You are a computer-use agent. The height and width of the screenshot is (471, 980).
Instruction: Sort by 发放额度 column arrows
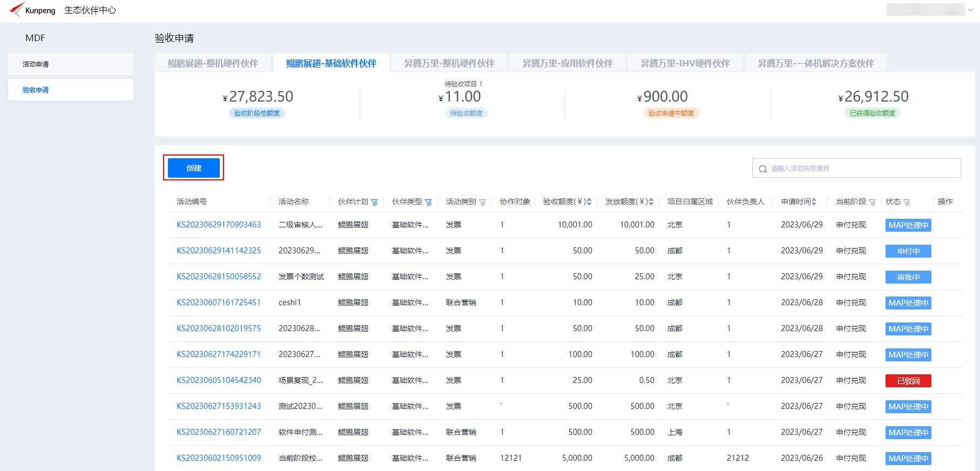(x=651, y=201)
